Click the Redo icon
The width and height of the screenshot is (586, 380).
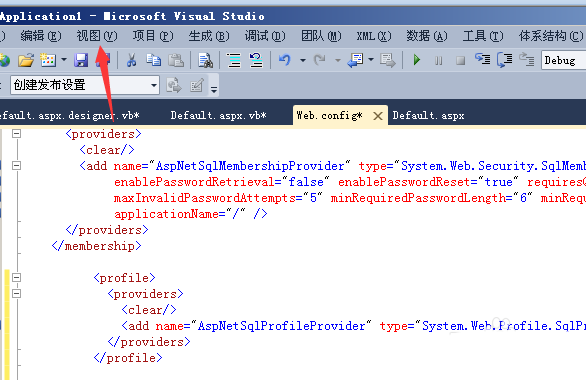tap(320, 60)
